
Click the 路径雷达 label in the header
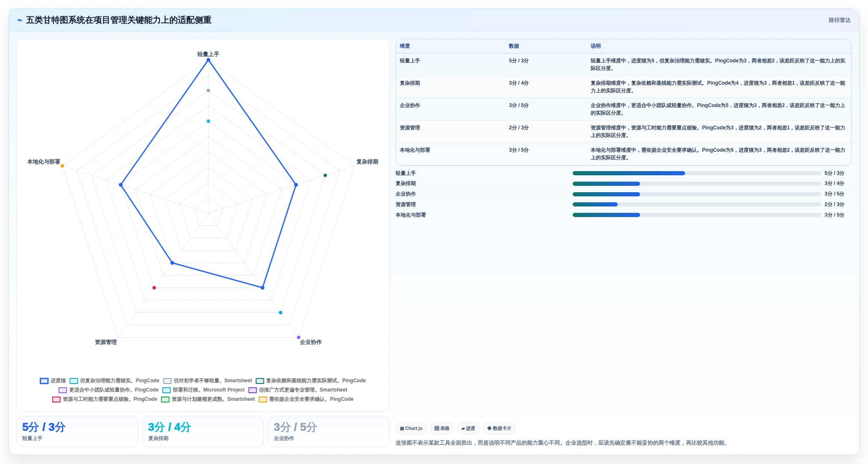839,20
